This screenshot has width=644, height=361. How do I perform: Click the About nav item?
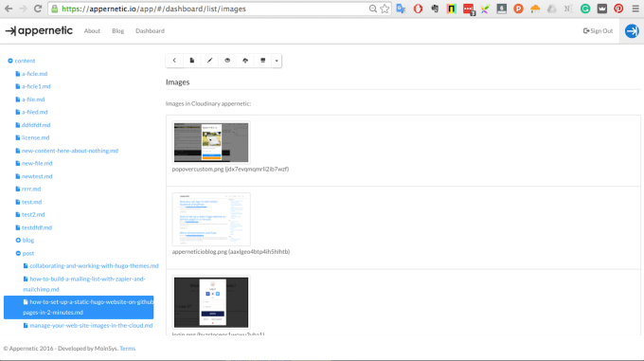pos(92,31)
